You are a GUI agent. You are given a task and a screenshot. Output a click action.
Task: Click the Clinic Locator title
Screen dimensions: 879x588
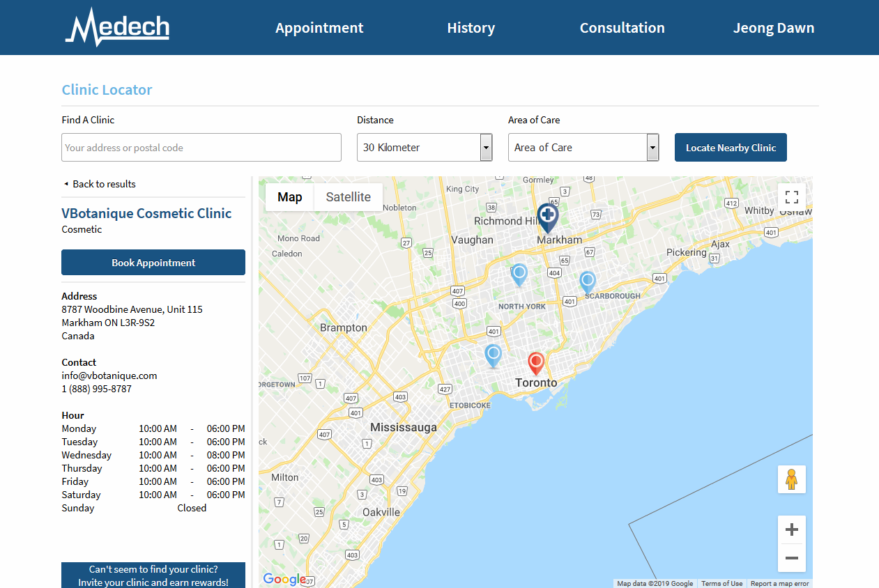tap(107, 89)
